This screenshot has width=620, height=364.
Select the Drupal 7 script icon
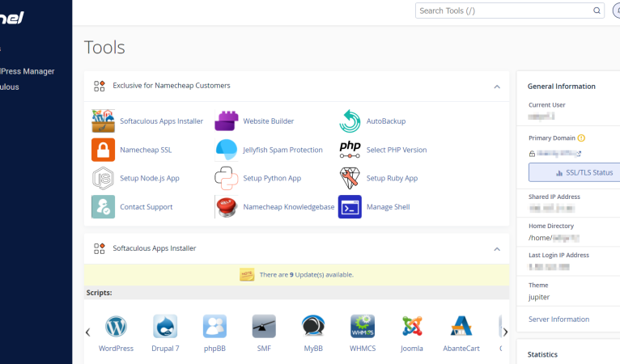point(165,327)
